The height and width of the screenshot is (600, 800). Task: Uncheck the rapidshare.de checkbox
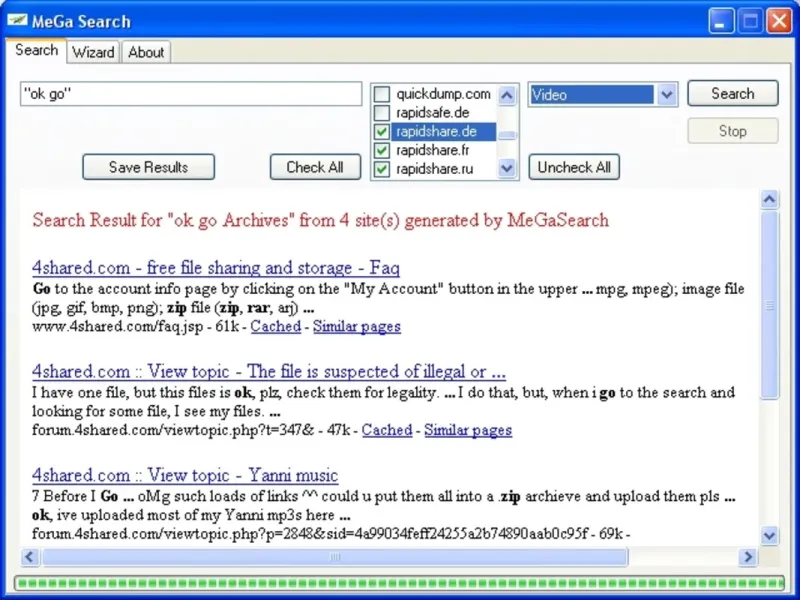click(x=382, y=132)
